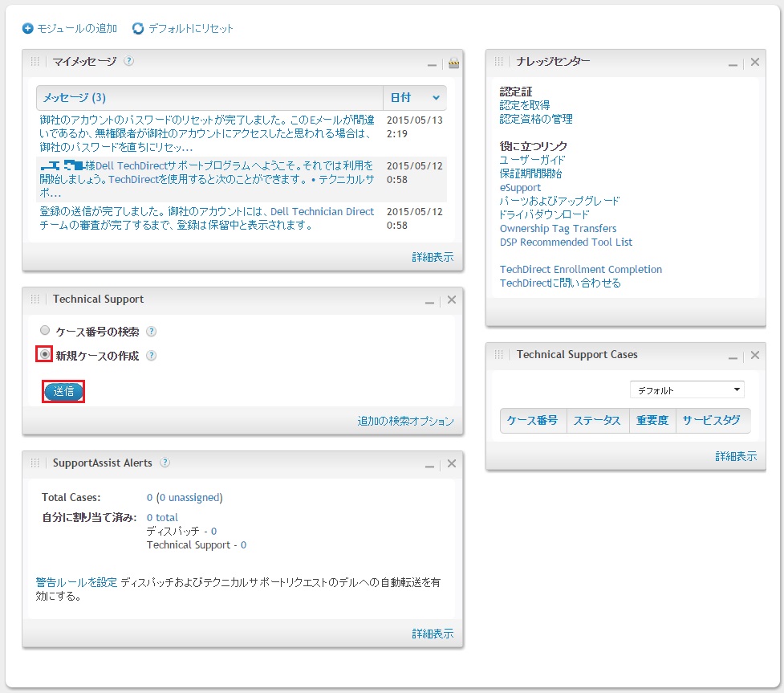This screenshot has height=693, width=784.
Task: Minimize the SupportAssist Alerts module
Action: pyautogui.click(x=429, y=467)
